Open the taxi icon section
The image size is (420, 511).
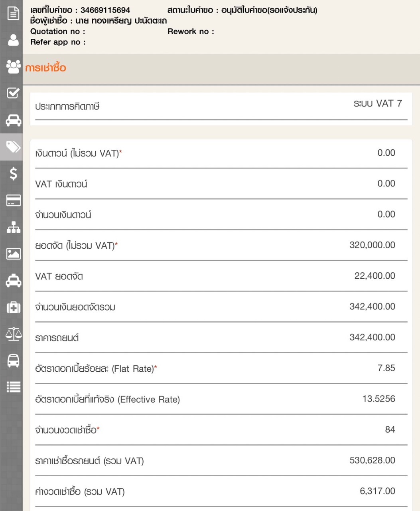pyautogui.click(x=13, y=281)
